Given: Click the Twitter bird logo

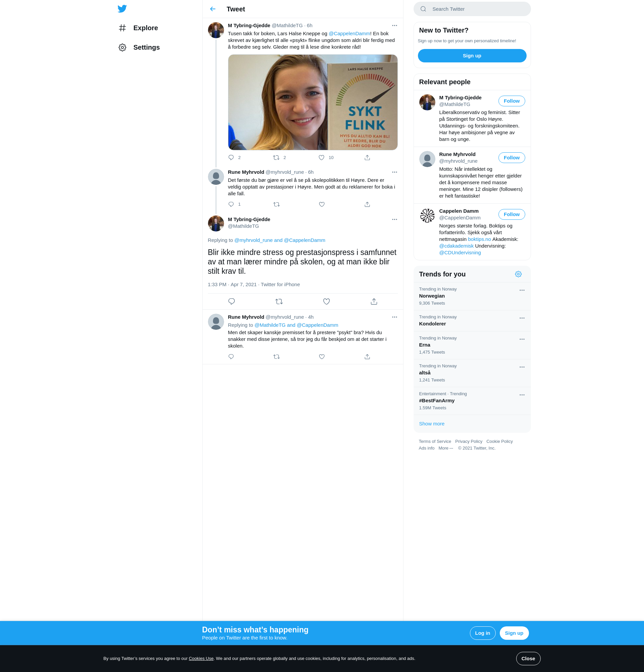Looking at the screenshot, I should click(x=122, y=9).
